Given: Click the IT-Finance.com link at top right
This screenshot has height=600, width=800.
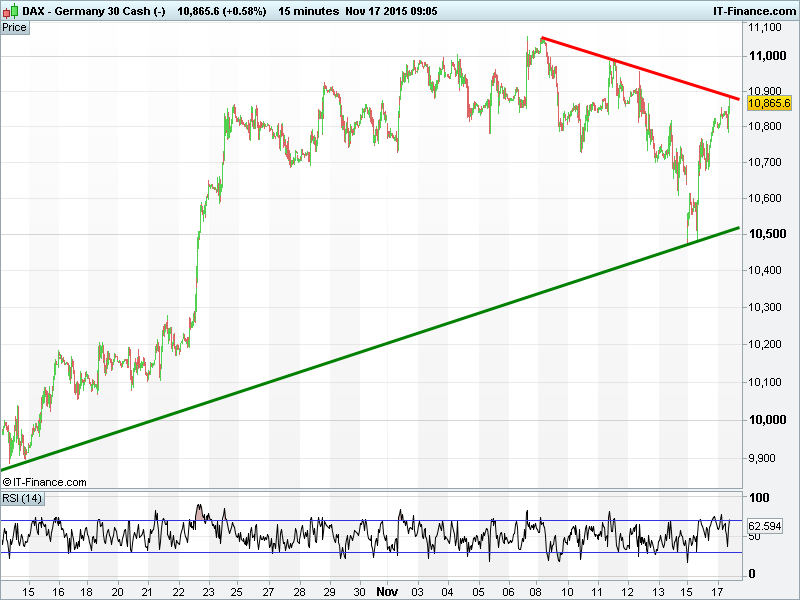Looking at the screenshot, I should click(749, 10).
